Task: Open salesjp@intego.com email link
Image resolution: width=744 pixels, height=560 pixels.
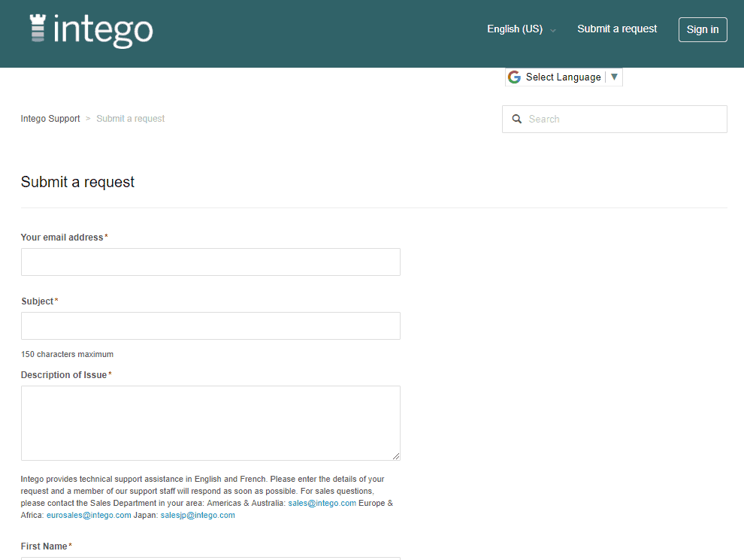Action: [198, 516]
